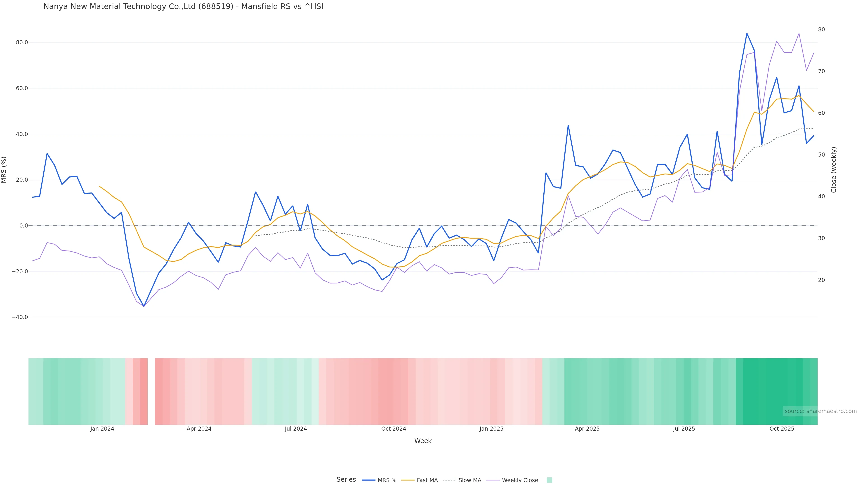The image size is (868, 488).
Task: Open the sharemaestro.com source label
Action: (x=820, y=411)
